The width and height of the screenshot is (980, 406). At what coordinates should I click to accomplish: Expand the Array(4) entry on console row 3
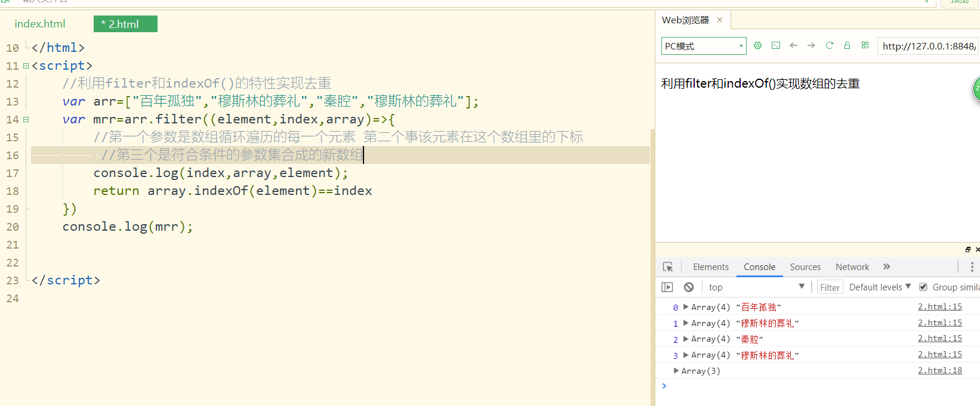686,355
